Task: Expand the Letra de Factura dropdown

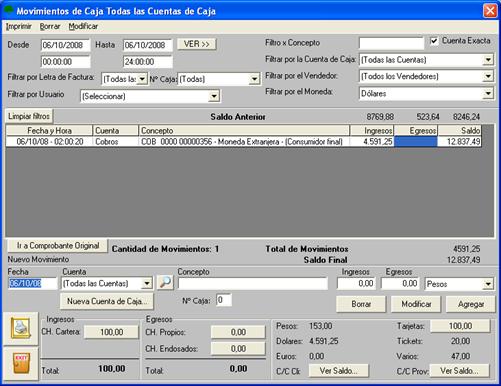Action: click(x=142, y=79)
